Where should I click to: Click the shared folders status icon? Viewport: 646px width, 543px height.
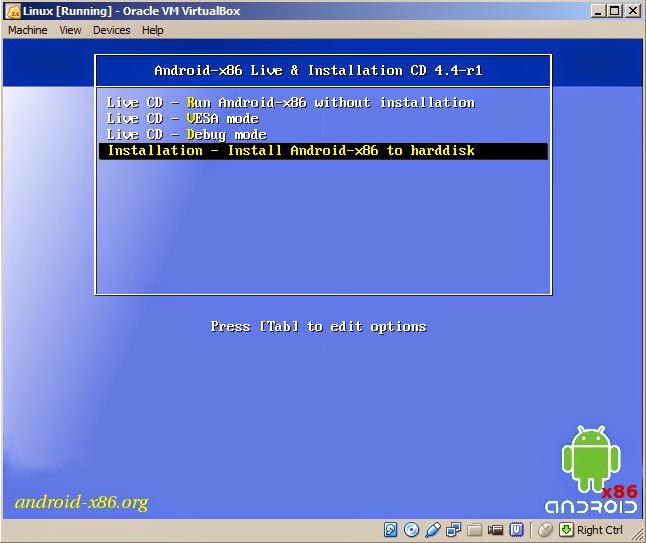point(475,530)
